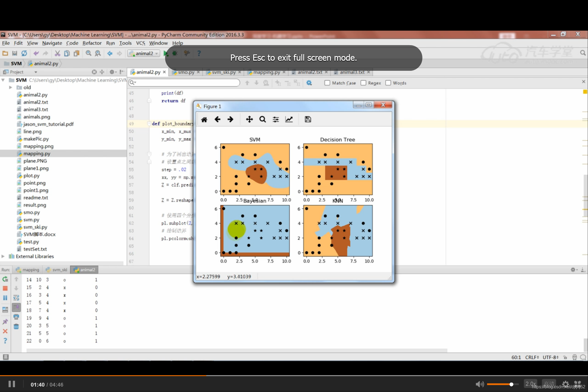Open the Refactor menu
588x392 pixels.
(92, 43)
